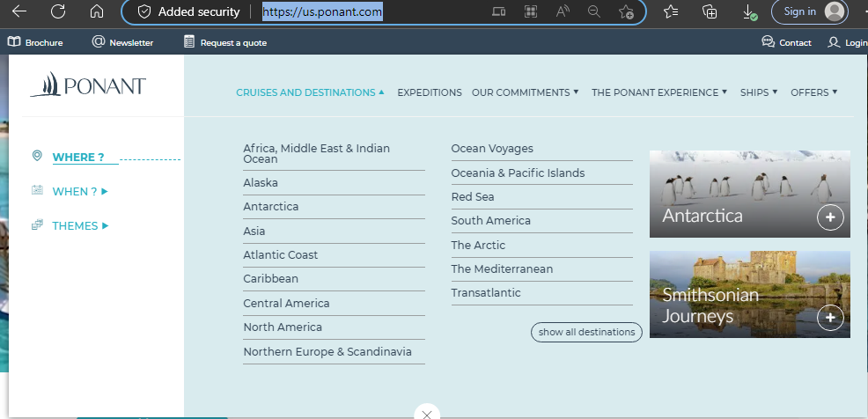Click the Sign in button
868x419 pixels.
click(x=809, y=11)
